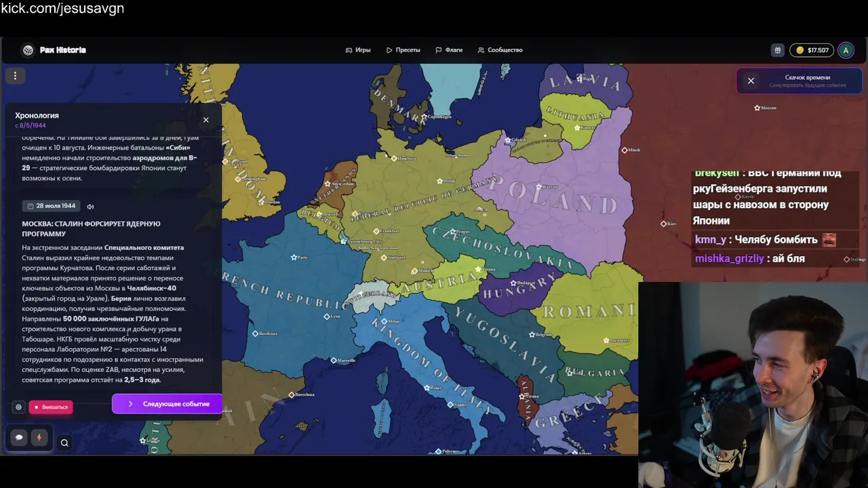Screen dimensions: 868x488
Task: Select the Palermo city marker
Action: [438, 451]
